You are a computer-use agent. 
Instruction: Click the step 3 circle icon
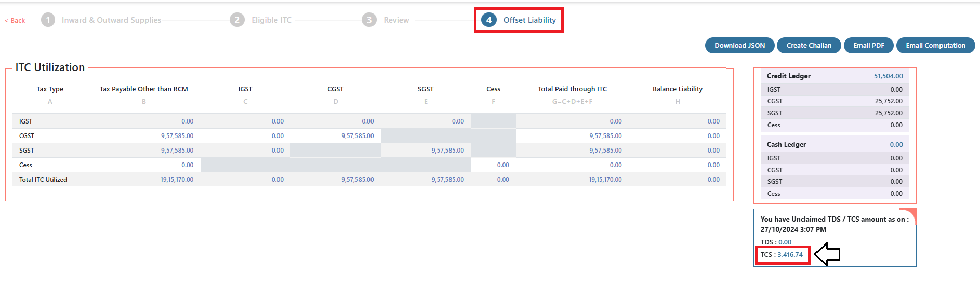coord(369,20)
